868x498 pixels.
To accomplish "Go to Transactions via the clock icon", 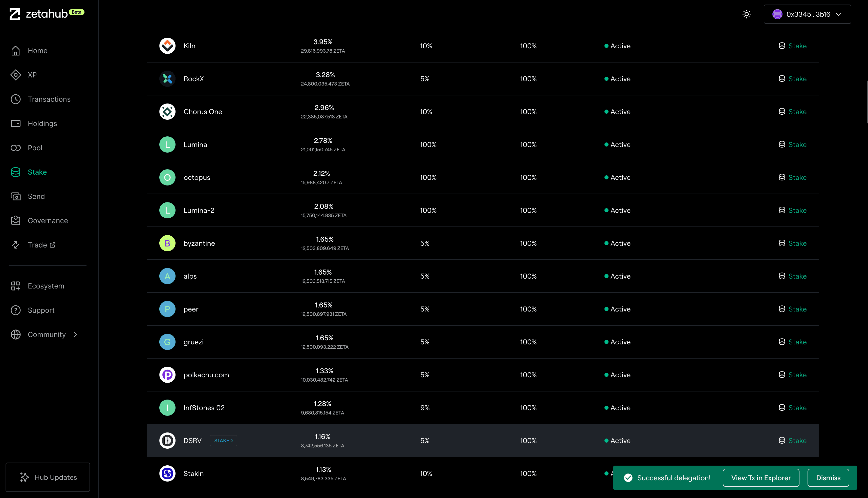I will pyautogui.click(x=16, y=99).
